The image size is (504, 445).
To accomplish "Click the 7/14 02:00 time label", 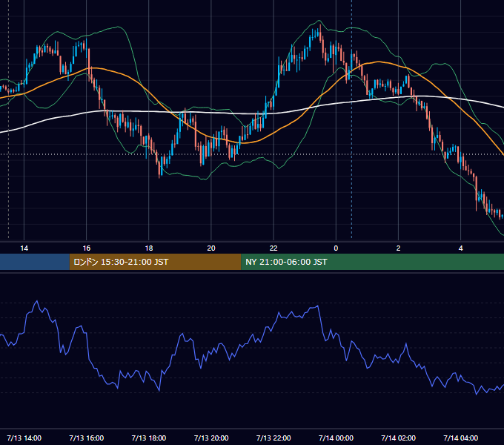I will click(398, 438).
